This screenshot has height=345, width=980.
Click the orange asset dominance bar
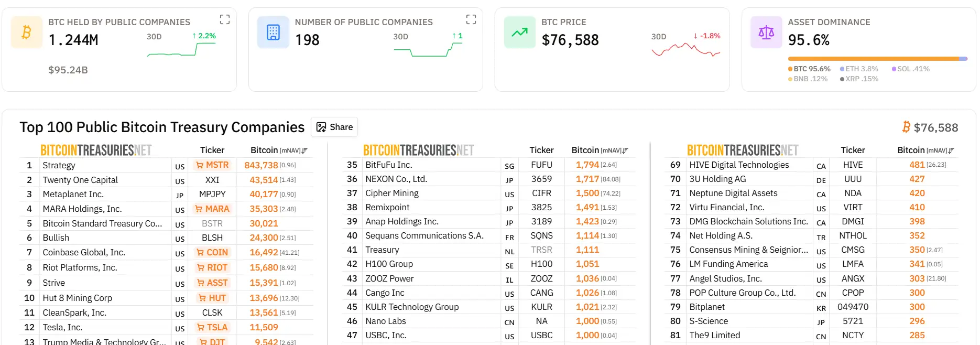coord(873,59)
